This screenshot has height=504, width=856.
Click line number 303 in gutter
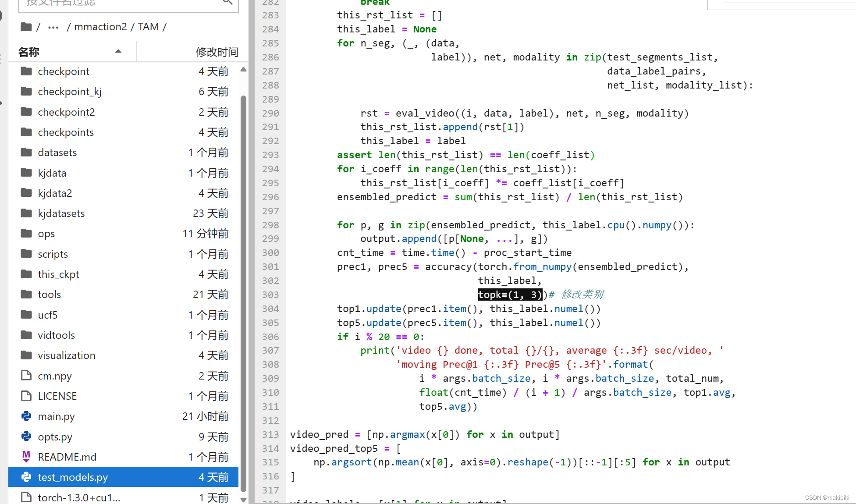tap(270, 295)
